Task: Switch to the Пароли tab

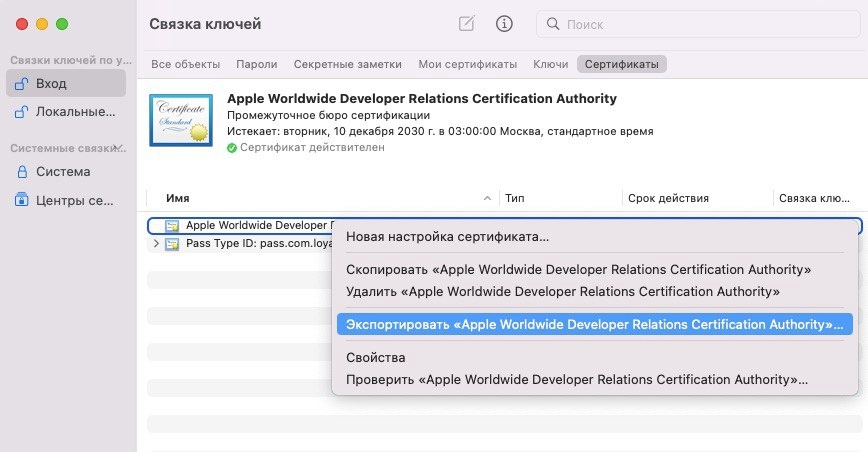Action: 256,64
